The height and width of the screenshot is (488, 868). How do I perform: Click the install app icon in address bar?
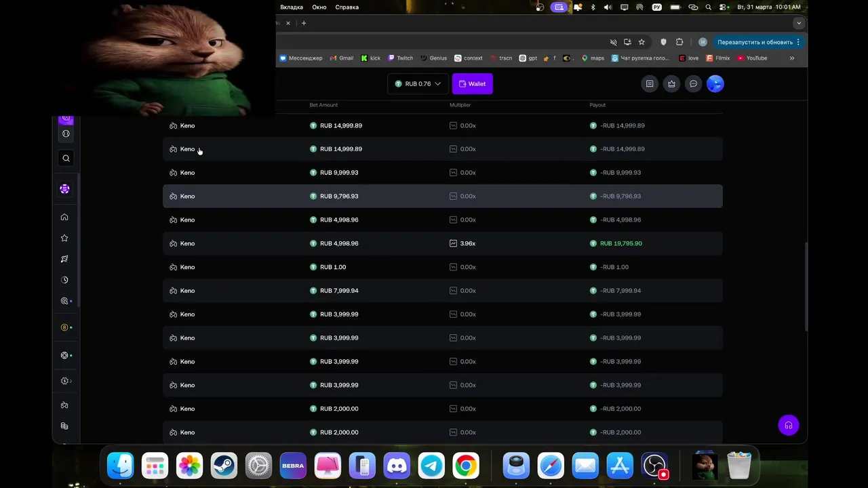pos(627,42)
